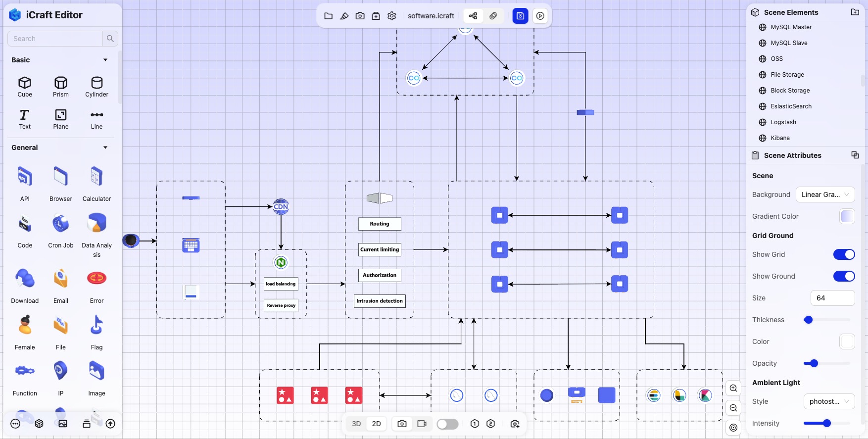Click the camera icon in the top toolbar
The width and height of the screenshot is (868, 439).
[360, 16]
